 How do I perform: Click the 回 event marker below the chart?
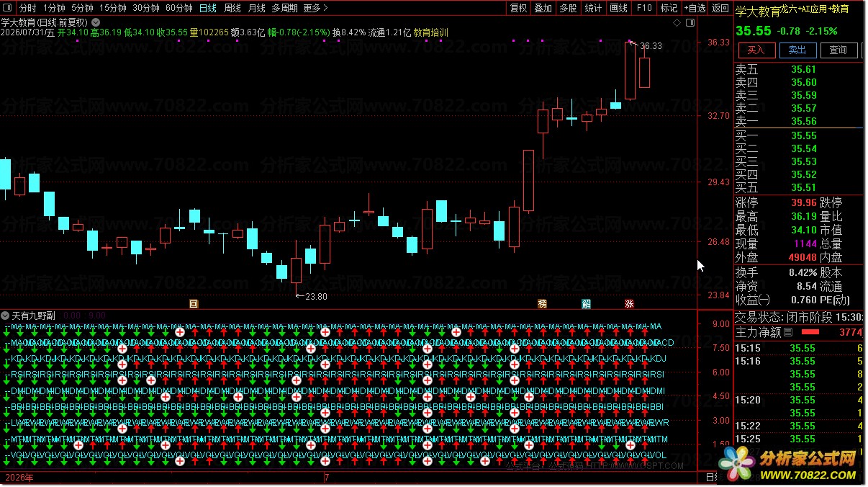[193, 303]
